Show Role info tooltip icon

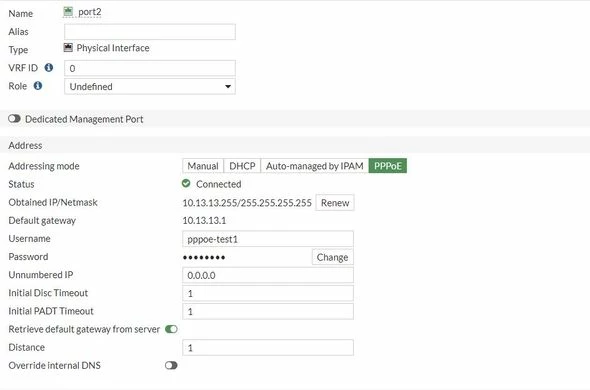38,85
